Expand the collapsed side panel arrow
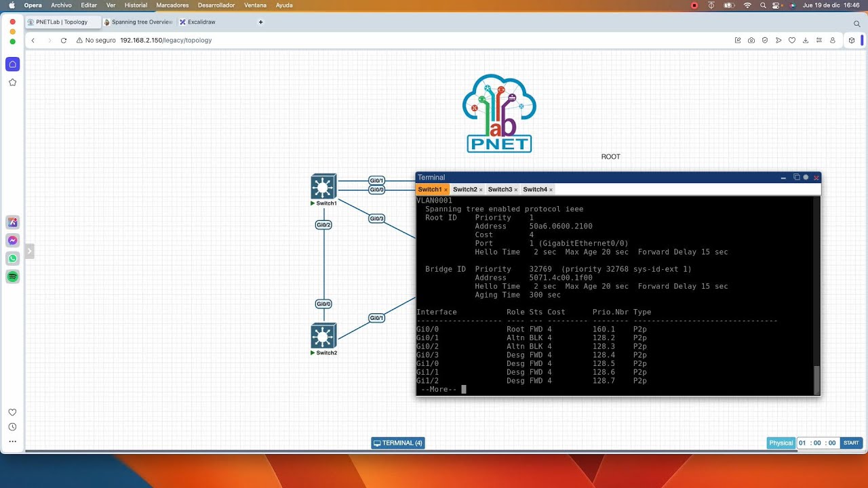 [29, 251]
